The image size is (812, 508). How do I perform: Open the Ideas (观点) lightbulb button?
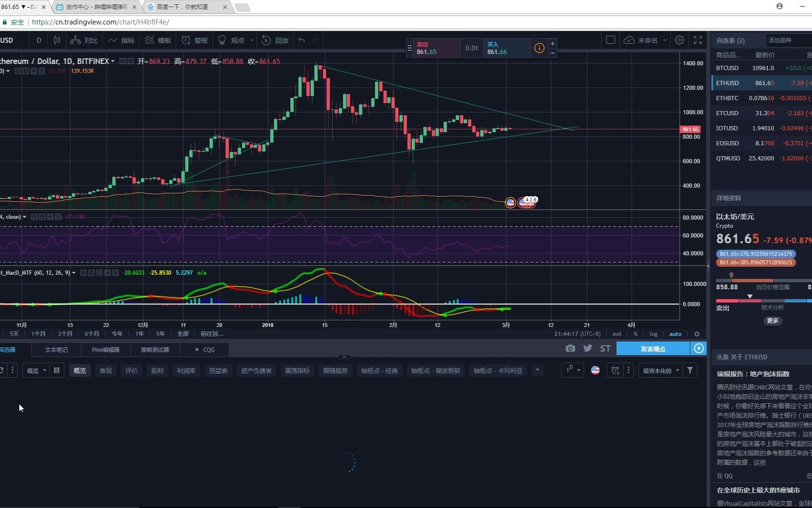click(x=231, y=40)
